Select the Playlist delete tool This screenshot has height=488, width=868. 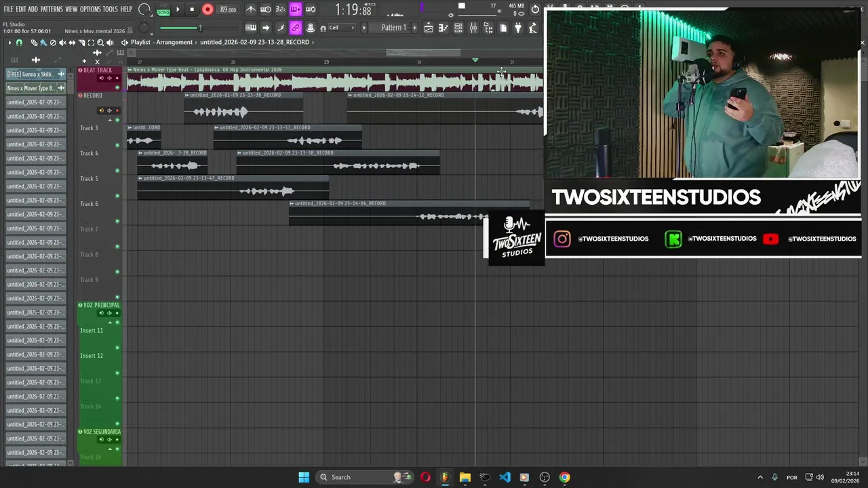[53, 43]
